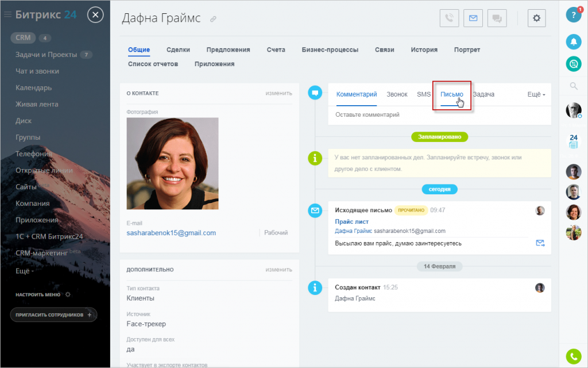Open the hamburger menu beside Битрикс 24
Screen dimensions: 588x368
click(x=7, y=14)
